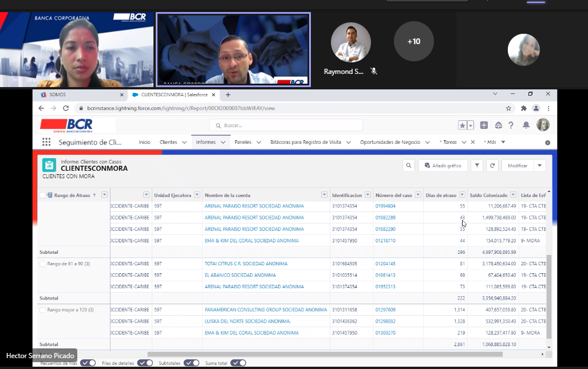Refresh the report with the reload icon
588x369 pixels.
[x=492, y=166]
